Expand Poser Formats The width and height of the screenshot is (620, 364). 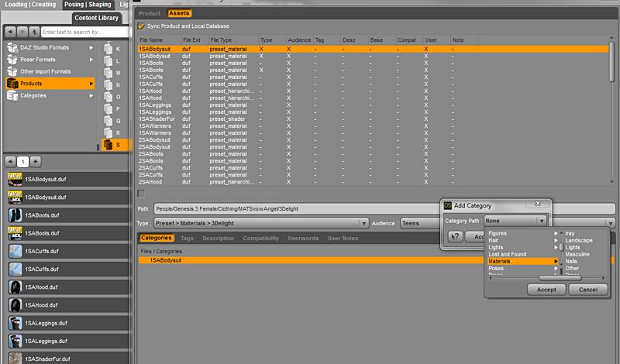tap(91, 60)
